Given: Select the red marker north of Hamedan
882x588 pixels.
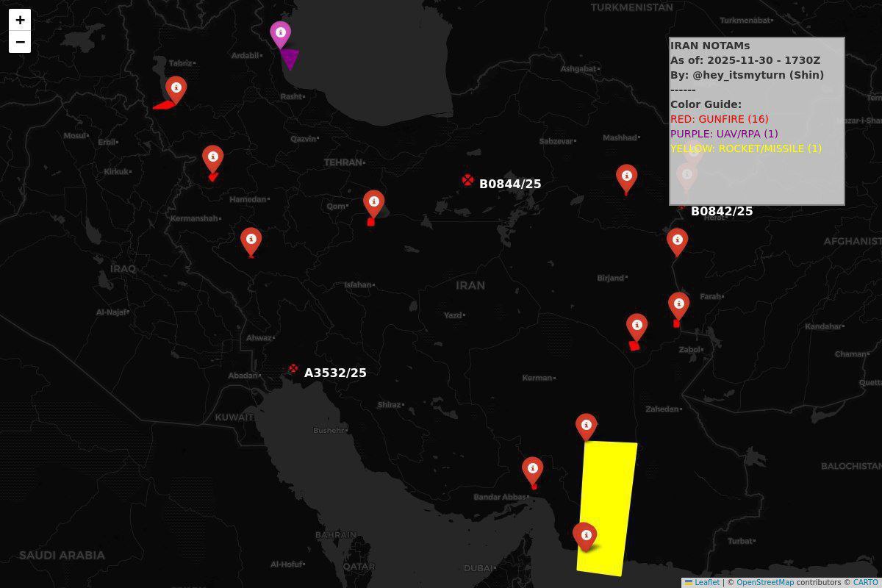Looking at the screenshot, I should coord(212,157).
